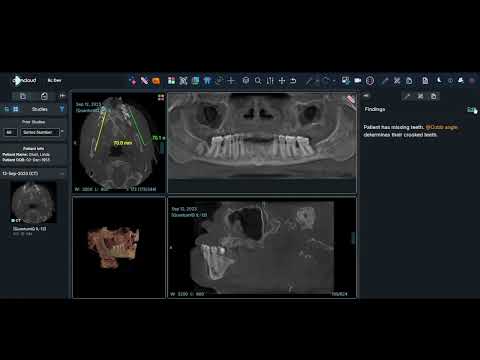
Task: Click the 3D cube icon in toolbar
Action: pyautogui.click(x=246, y=80)
